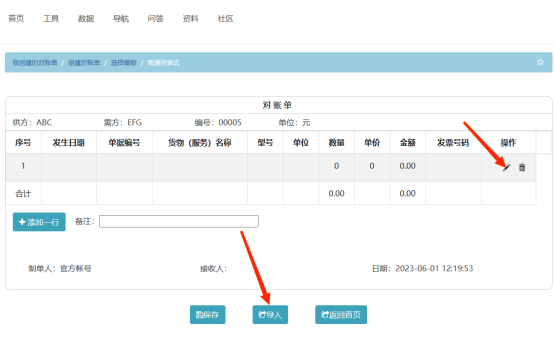
Task: Click the 发票号码 column header
Action: tap(453, 143)
